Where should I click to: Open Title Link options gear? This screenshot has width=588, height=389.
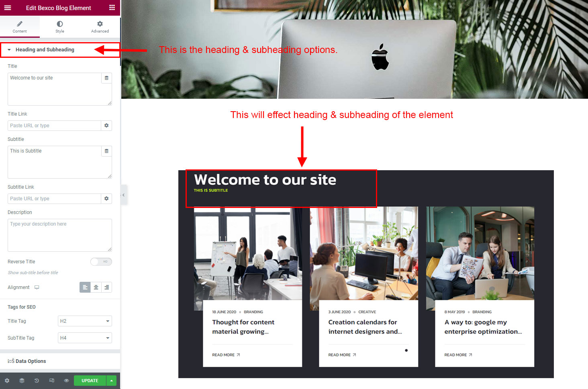pyautogui.click(x=106, y=126)
